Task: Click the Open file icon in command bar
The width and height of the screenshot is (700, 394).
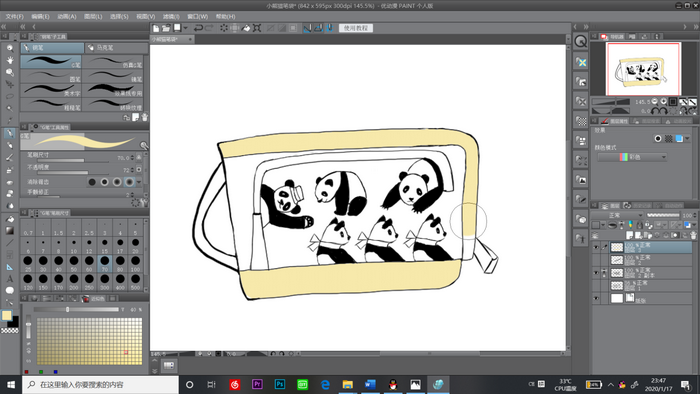Action: (x=166, y=28)
